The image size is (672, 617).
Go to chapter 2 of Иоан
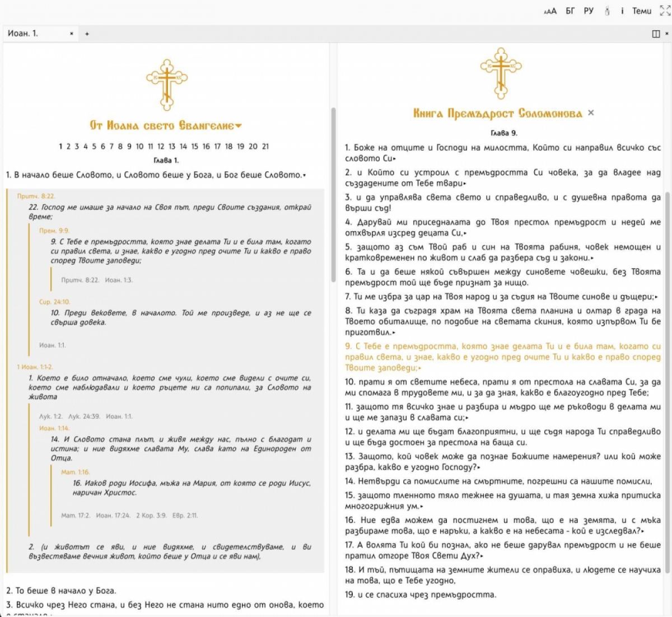point(68,147)
